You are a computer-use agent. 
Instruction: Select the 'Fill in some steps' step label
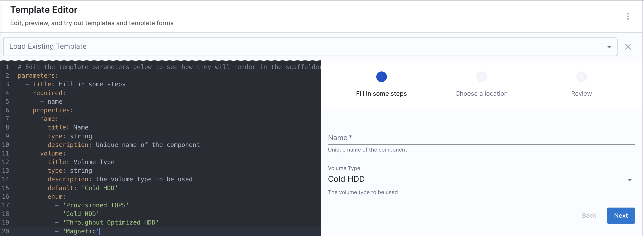[x=381, y=94]
